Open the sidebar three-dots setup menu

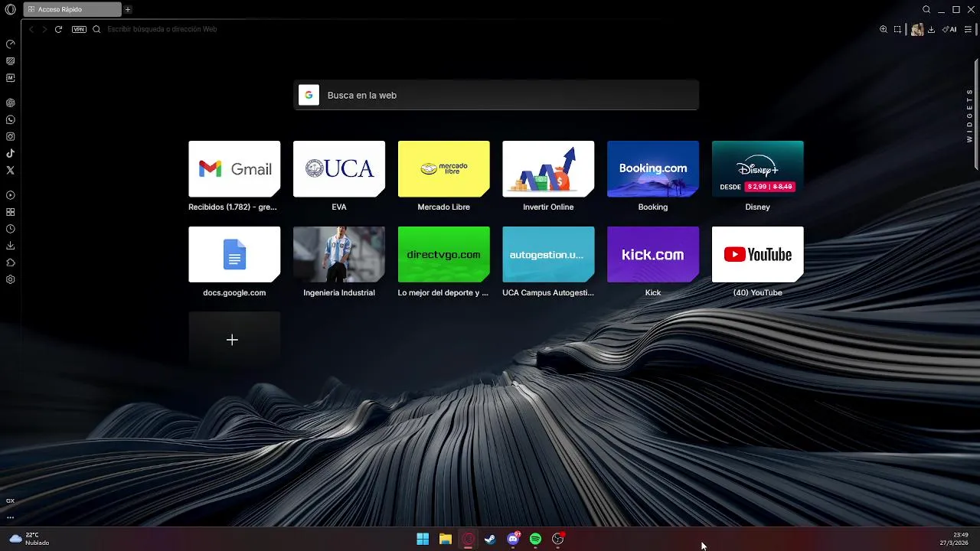(x=10, y=517)
